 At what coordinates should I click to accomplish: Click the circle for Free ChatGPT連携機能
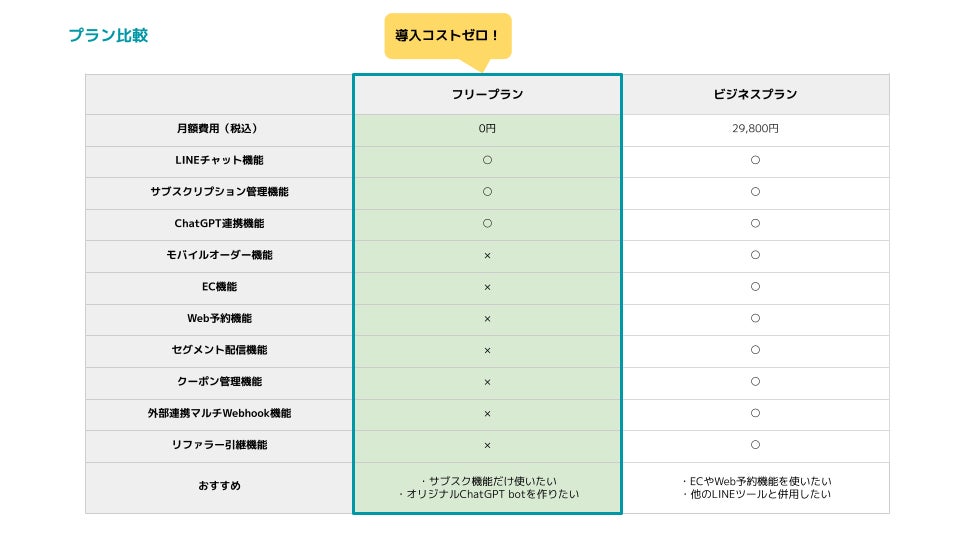[x=487, y=223]
